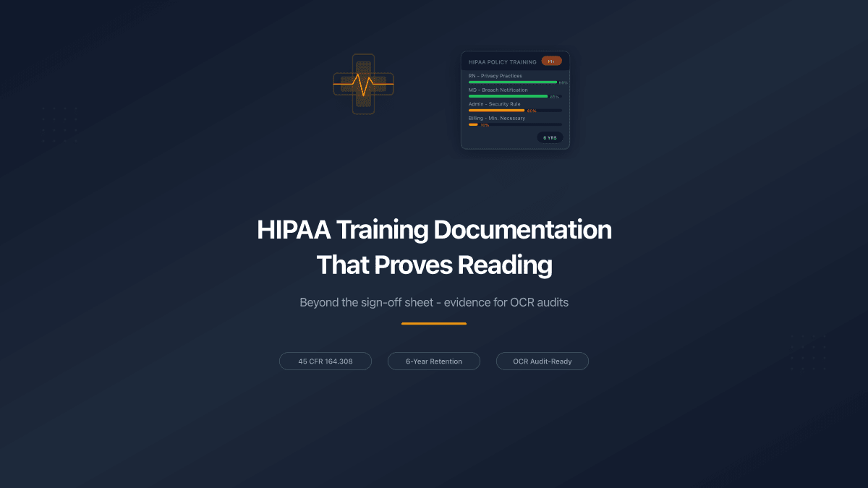Image resolution: width=868 pixels, height=488 pixels.
Task: Click the orange underline divider
Action: (434, 324)
